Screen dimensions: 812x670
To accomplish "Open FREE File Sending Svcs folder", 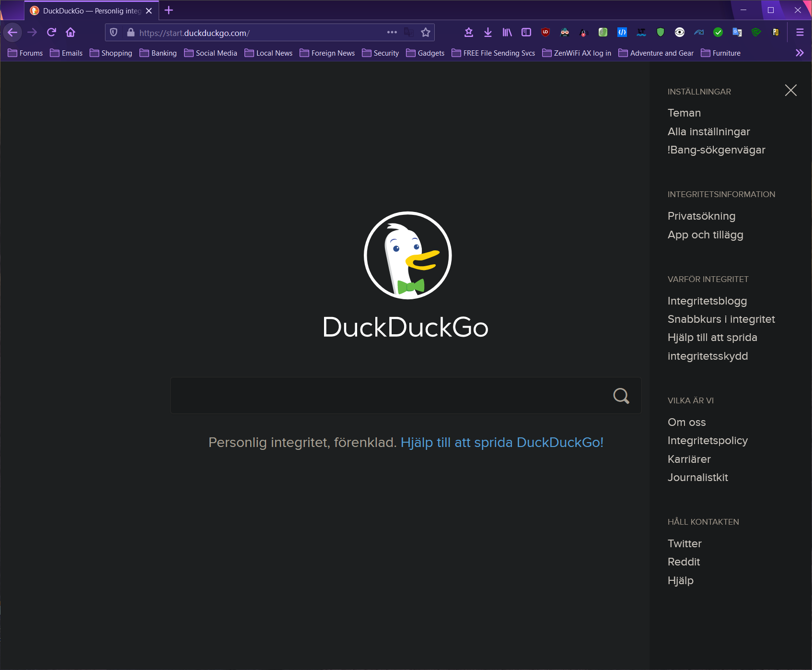I will tap(493, 53).
